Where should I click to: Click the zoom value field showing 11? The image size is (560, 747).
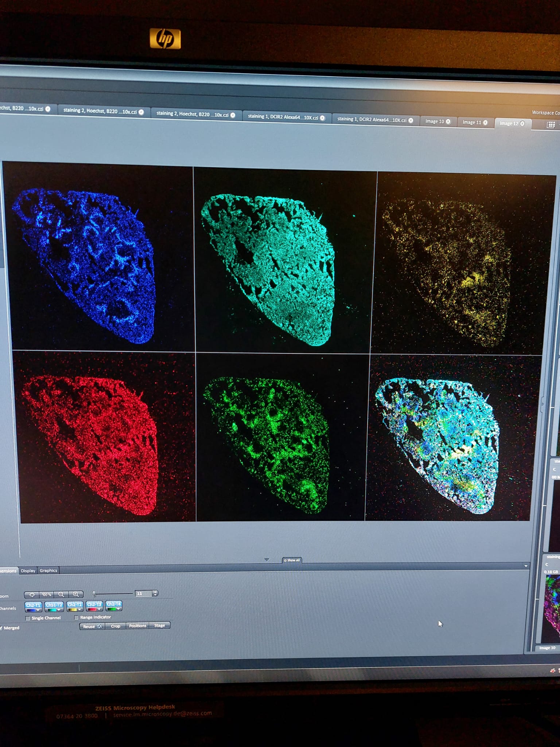(143, 593)
